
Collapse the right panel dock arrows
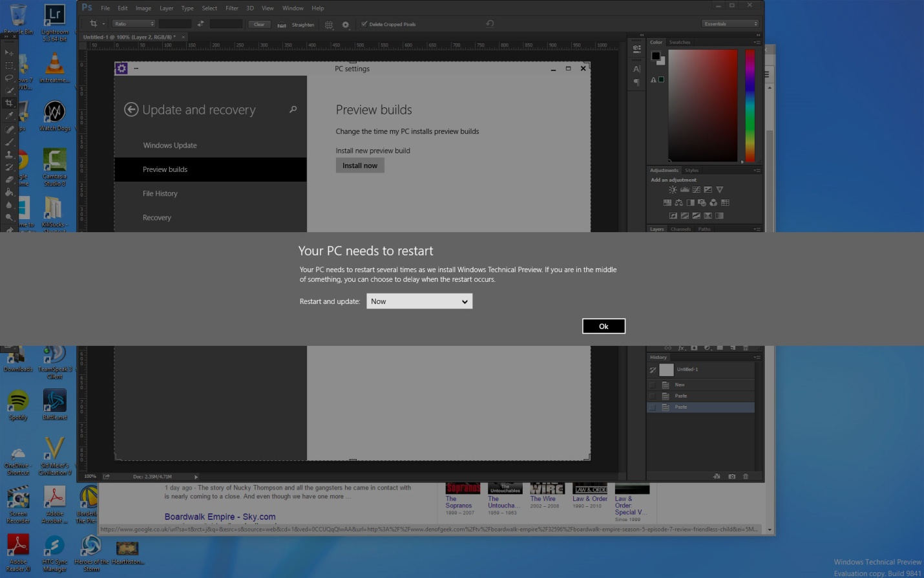(759, 35)
